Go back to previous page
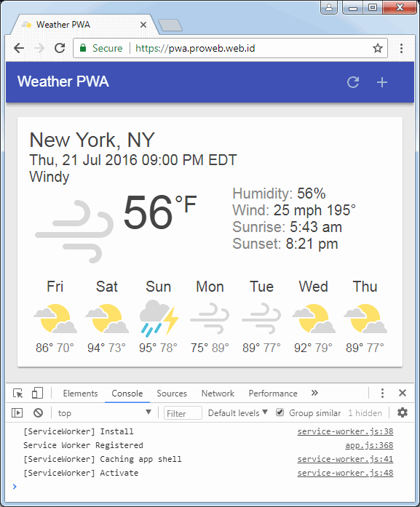The image size is (420, 507). [x=19, y=48]
